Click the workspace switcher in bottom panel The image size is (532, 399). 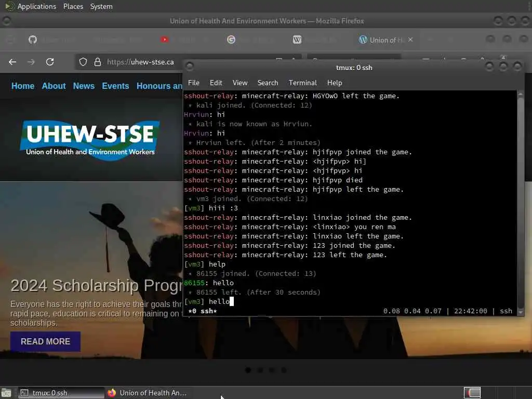472,393
